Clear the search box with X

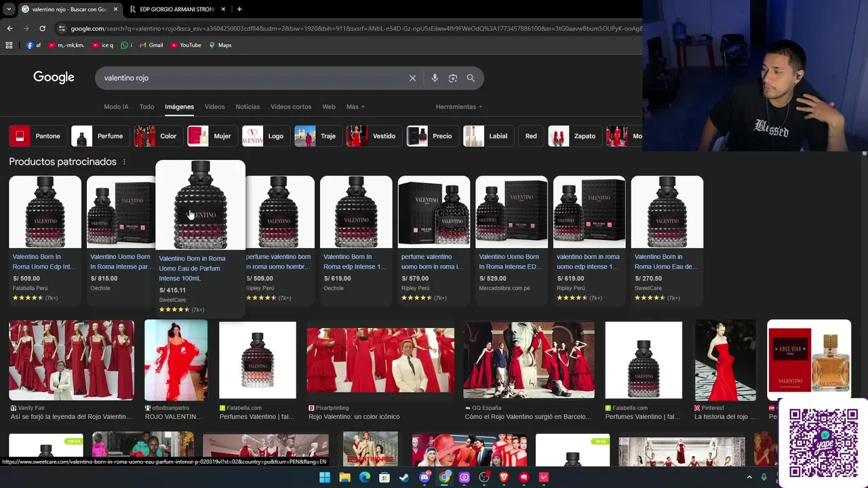coord(412,78)
